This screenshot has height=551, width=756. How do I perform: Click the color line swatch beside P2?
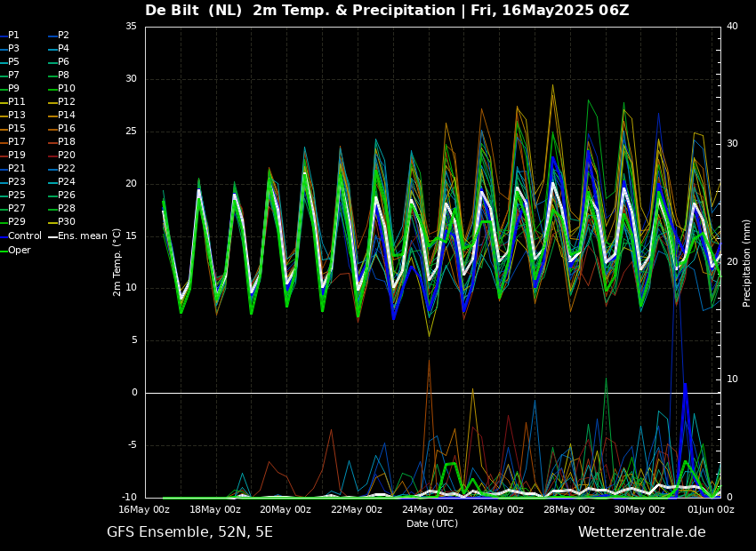click(x=52, y=36)
